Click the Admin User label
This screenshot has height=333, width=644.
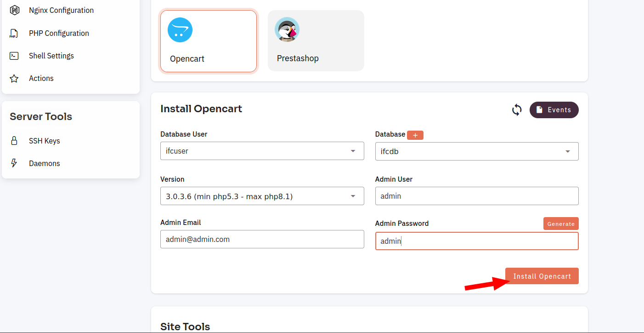[x=394, y=179]
